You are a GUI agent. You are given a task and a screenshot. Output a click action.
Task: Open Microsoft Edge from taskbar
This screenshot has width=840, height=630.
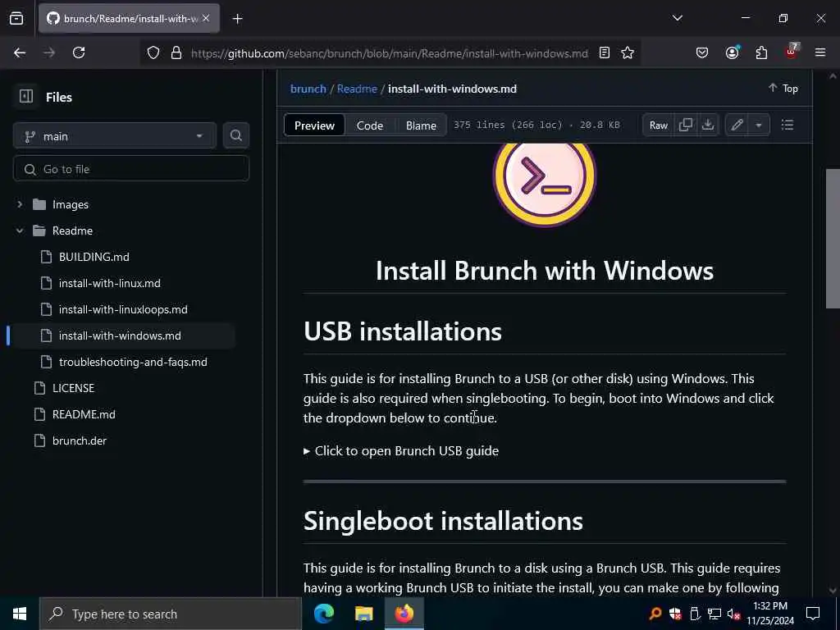(x=324, y=614)
